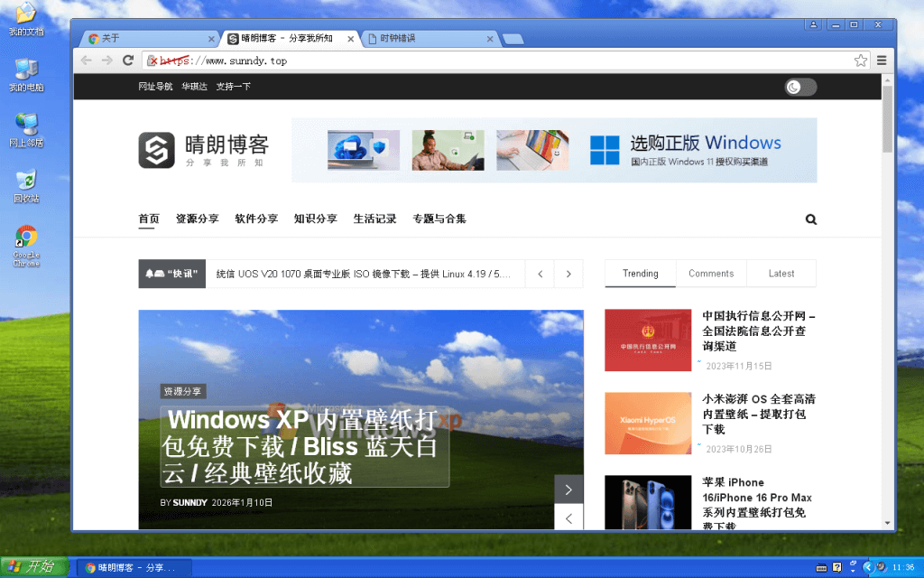Image resolution: width=924 pixels, height=578 pixels.
Task: Click 网址导航 top bar link
Action: [x=155, y=87]
